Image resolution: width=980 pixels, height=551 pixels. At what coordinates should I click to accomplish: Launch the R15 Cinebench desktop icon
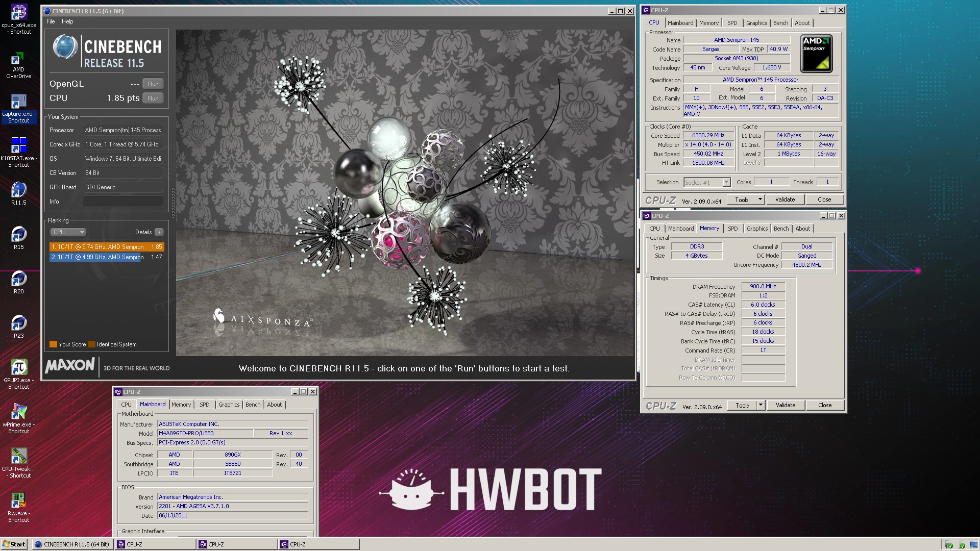point(19,238)
